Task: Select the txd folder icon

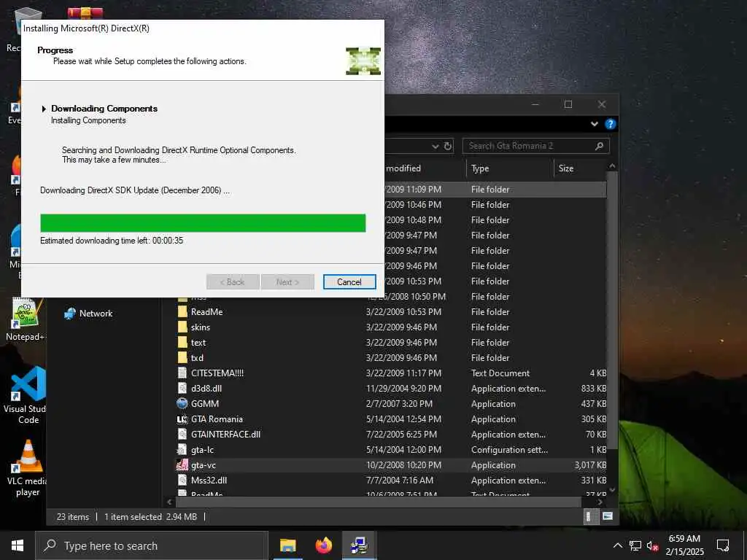Action: coord(182,357)
